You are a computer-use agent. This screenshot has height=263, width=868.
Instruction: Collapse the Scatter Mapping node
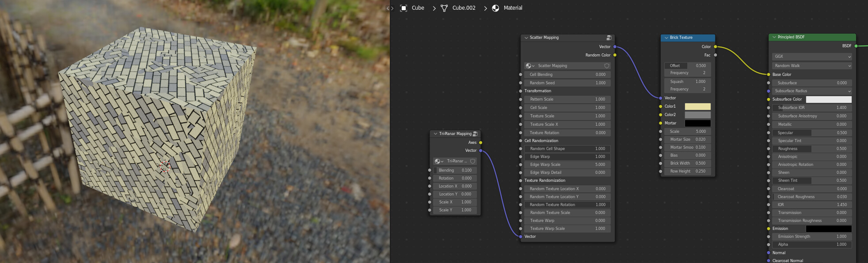pyautogui.click(x=526, y=38)
